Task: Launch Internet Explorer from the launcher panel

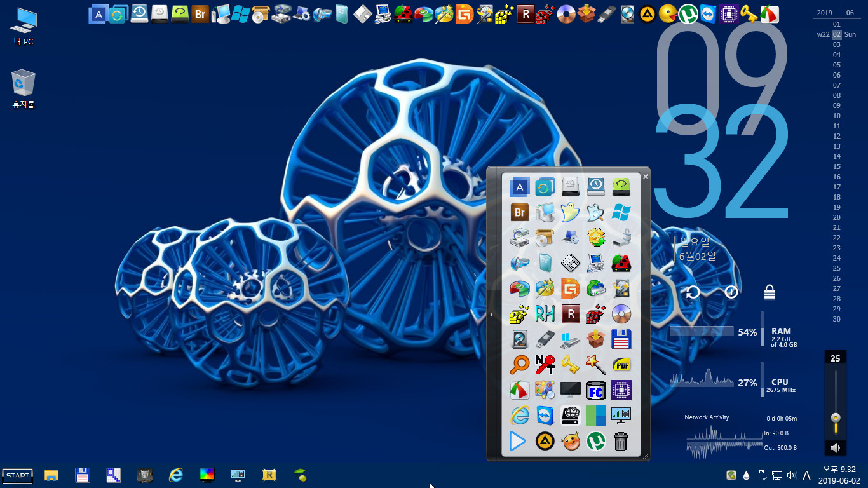Action: coord(520,416)
